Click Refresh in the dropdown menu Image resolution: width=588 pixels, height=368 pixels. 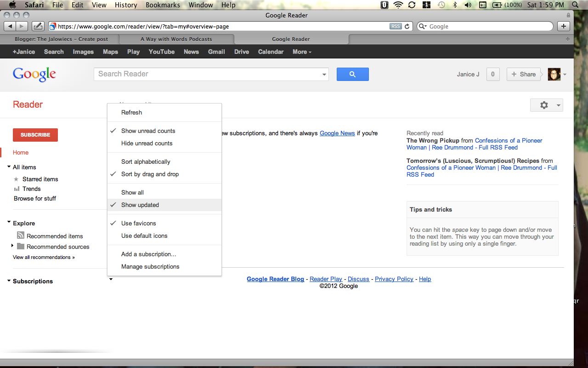click(164, 112)
